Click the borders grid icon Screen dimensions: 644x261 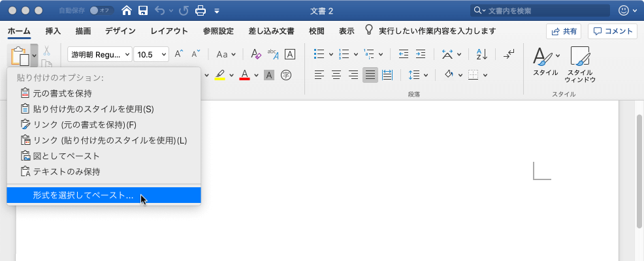[x=474, y=75]
